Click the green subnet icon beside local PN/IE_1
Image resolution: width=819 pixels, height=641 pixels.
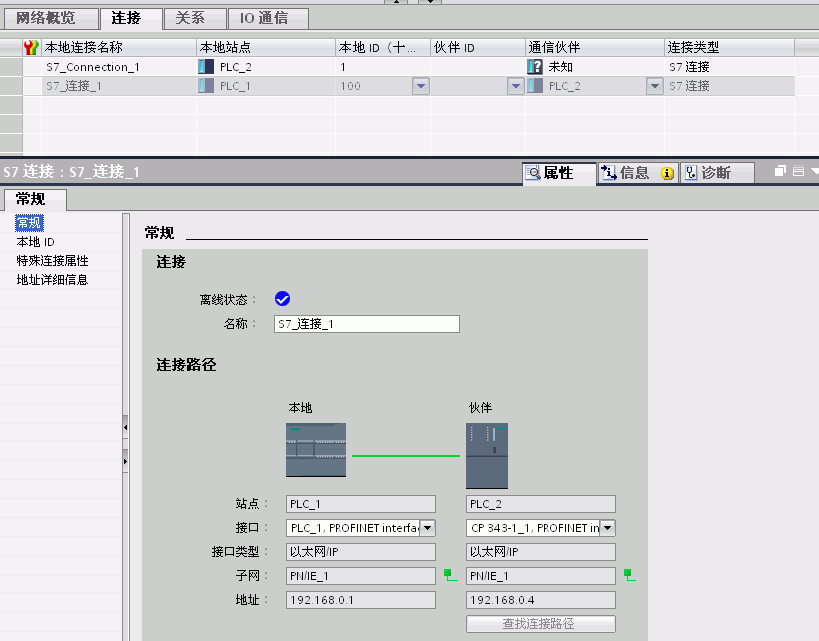450,575
